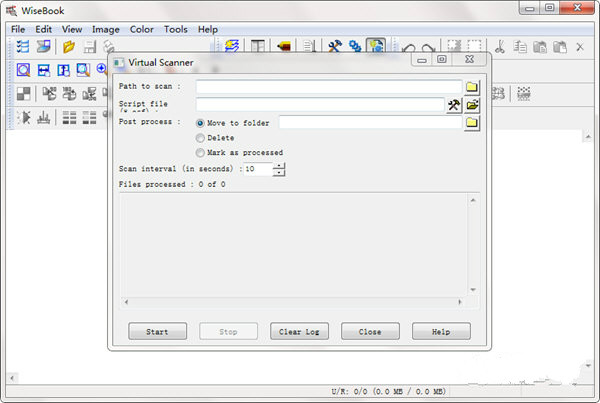The height and width of the screenshot is (403, 600).
Task: Click the layers icon with yellow star
Action: click(232, 47)
